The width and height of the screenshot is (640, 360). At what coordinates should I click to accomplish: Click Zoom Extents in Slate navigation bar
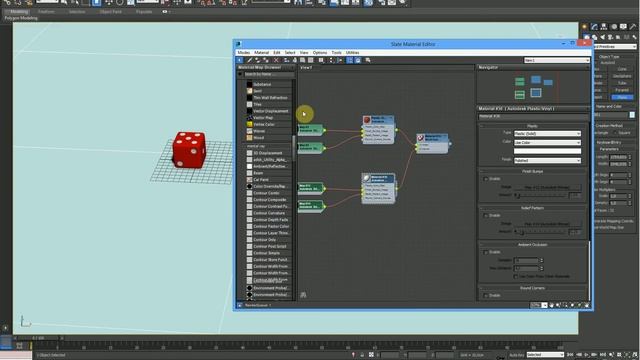click(x=572, y=305)
